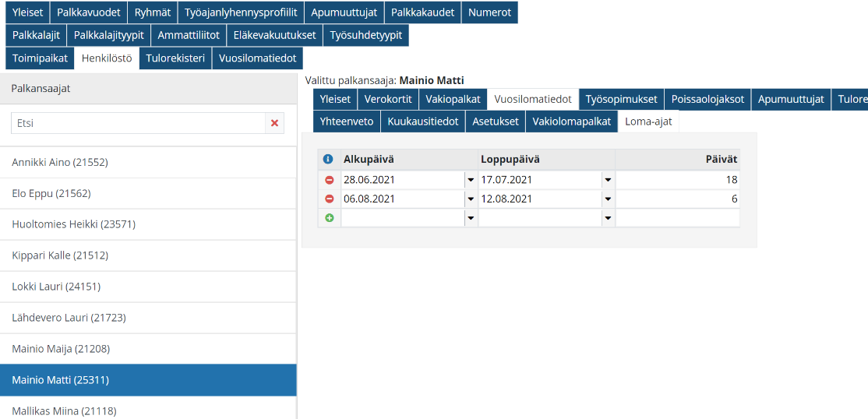
Task: Open end date dropdown for 12.08.2021
Action: tap(607, 199)
